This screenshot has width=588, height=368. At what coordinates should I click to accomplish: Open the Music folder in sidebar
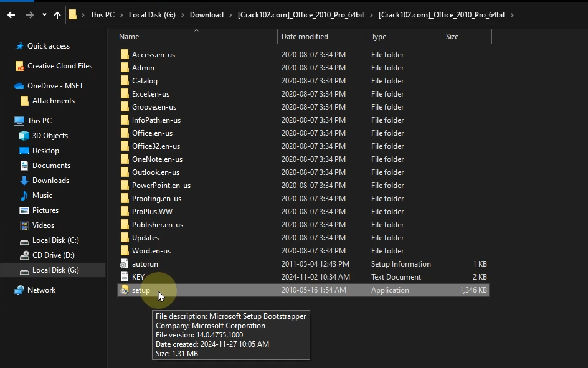tap(42, 196)
